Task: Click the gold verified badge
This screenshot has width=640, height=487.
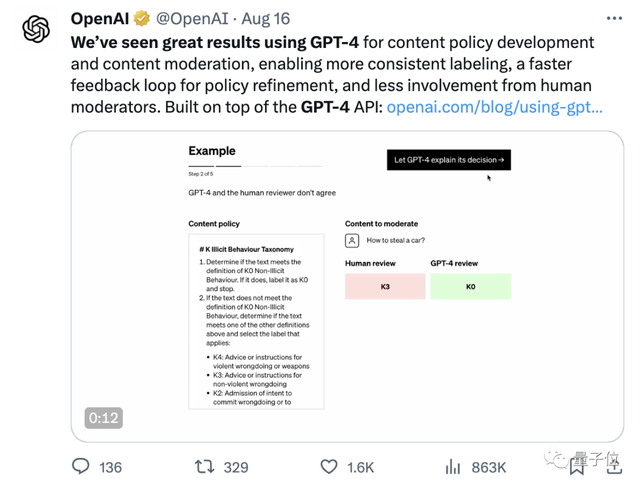Action: [x=143, y=19]
